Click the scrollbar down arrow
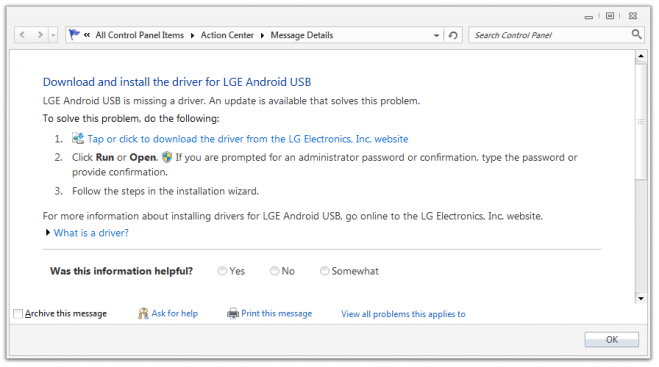659x367 pixels. (641, 298)
